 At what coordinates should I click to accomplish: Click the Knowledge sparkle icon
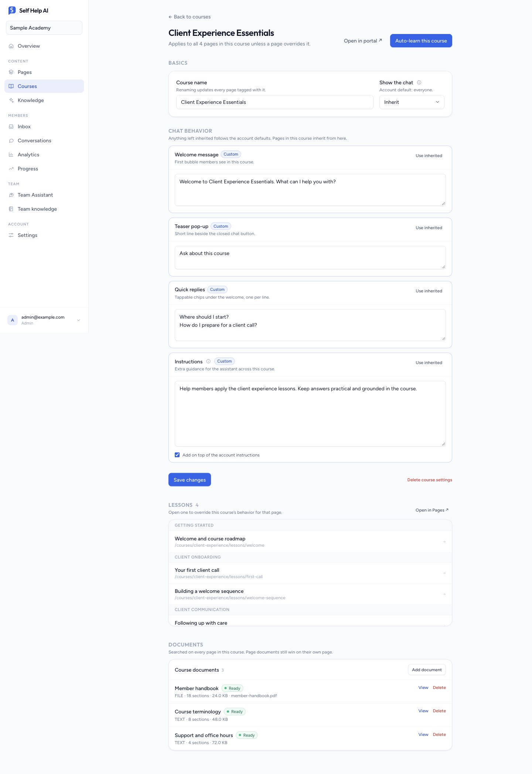click(x=11, y=101)
